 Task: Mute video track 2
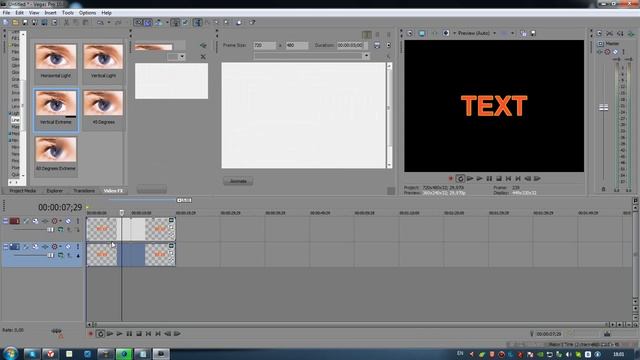[x=68, y=247]
